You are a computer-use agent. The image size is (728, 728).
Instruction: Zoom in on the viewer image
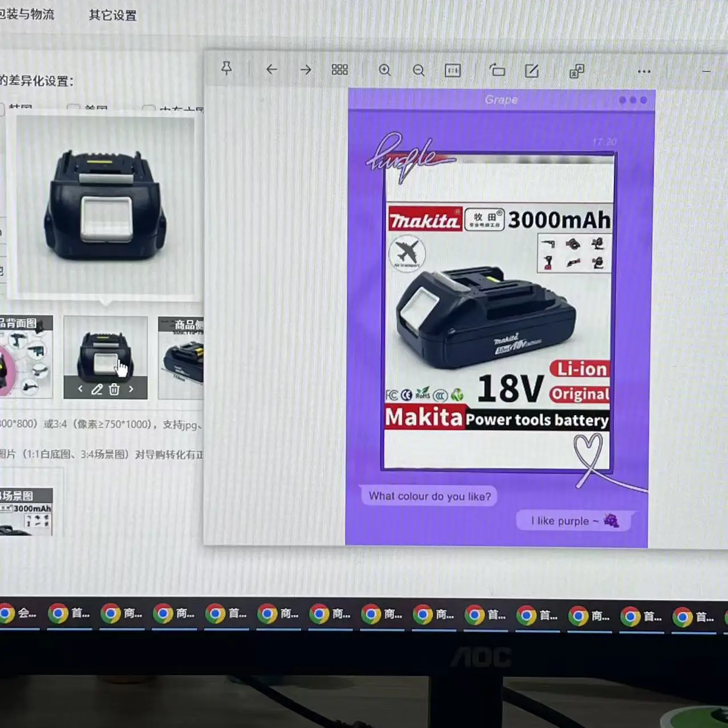pyautogui.click(x=385, y=70)
